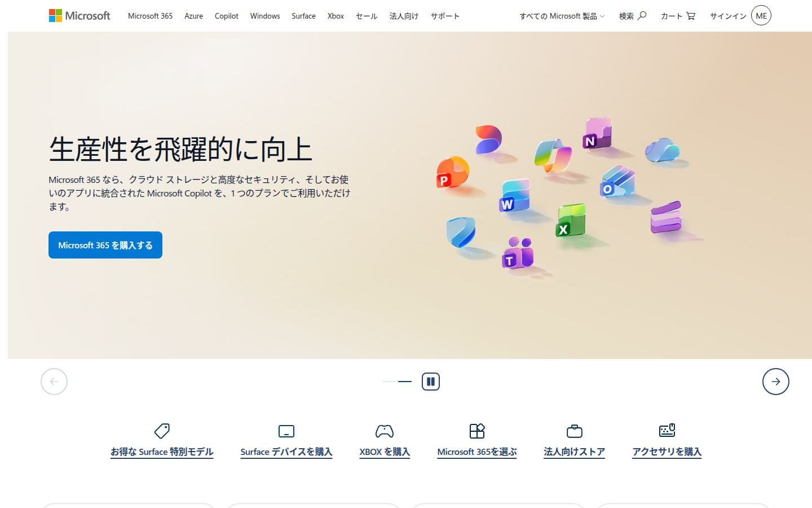Click the Outlook icon in hero banner
The height and width of the screenshot is (508, 812).
617,181
